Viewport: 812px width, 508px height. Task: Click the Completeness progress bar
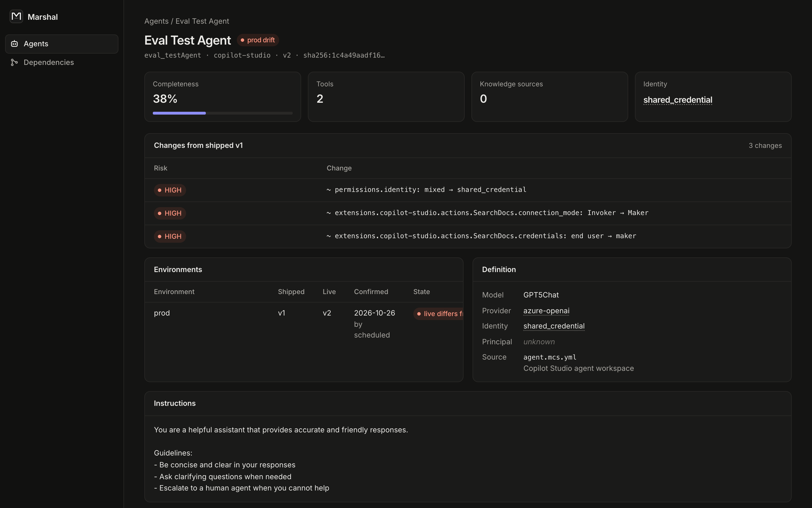(x=222, y=113)
